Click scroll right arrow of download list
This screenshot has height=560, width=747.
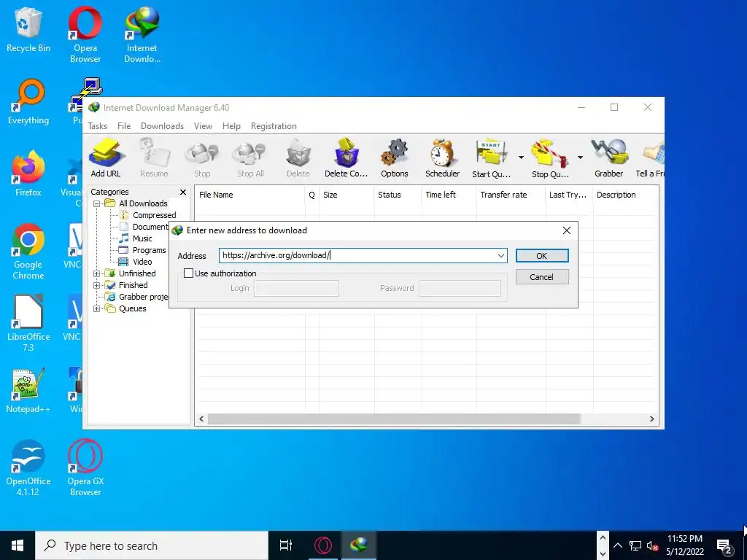click(x=651, y=419)
